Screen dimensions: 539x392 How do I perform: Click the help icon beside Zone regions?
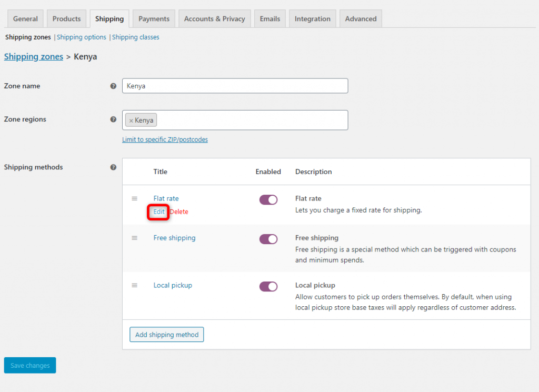(113, 119)
